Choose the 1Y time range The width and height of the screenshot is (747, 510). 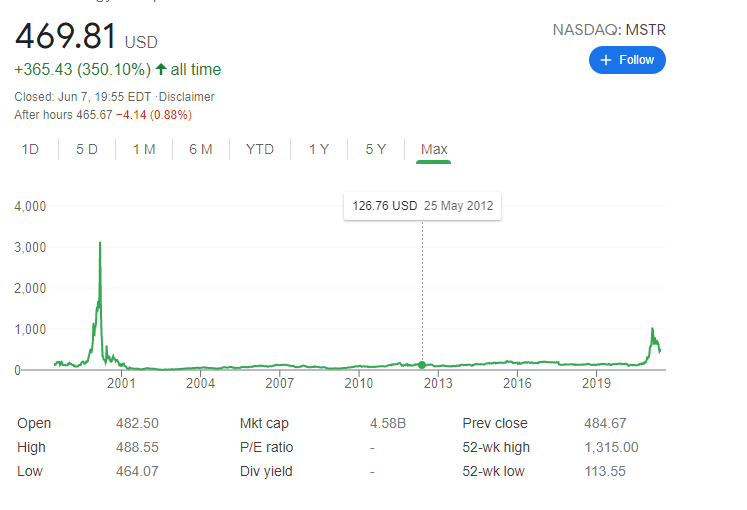[x=319, y=149]
